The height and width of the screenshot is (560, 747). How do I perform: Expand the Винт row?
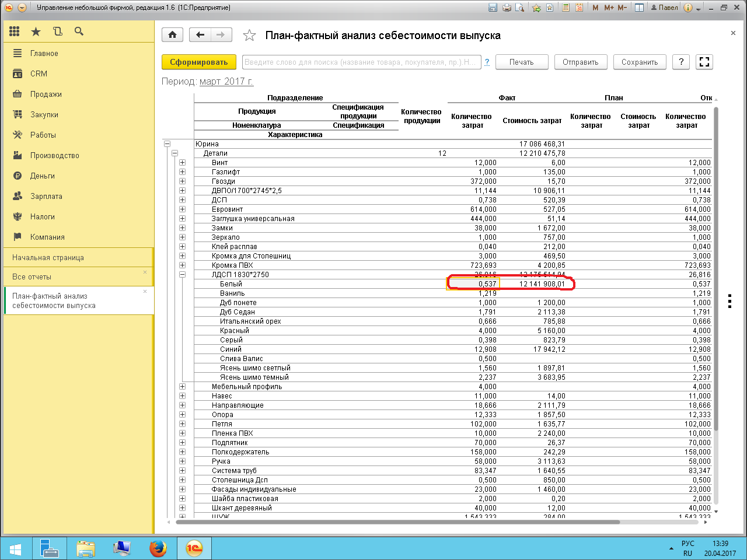point(183,163)
